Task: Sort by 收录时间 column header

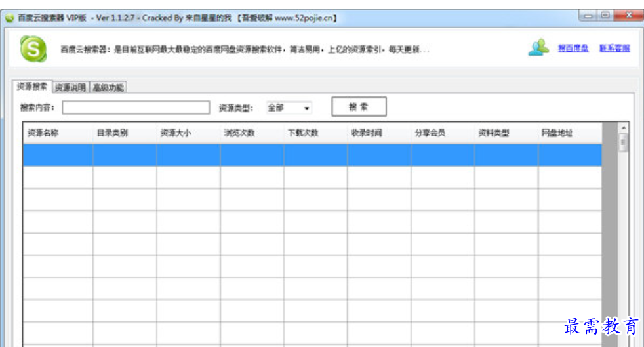Action: tap(379, 133)
